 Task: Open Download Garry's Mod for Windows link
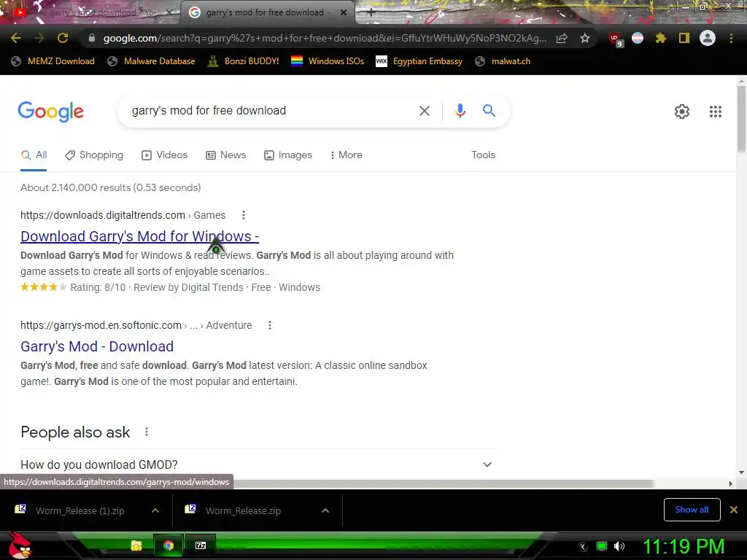pyautogui.click(x=139, y=237)
